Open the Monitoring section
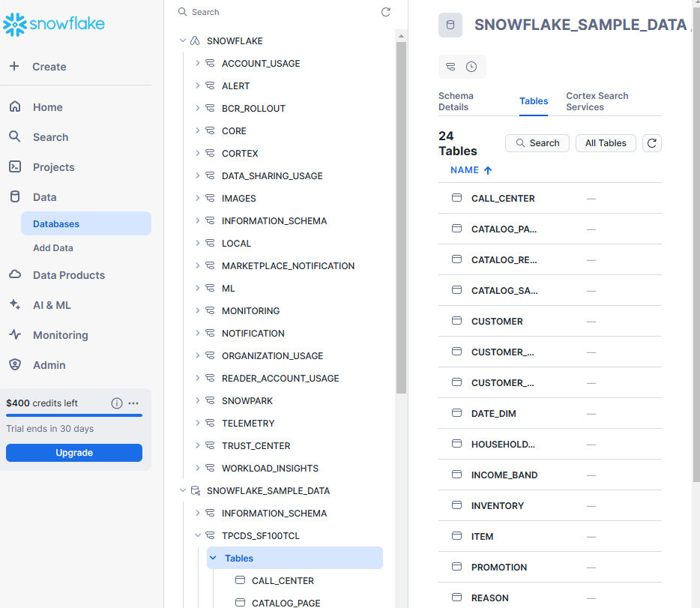The width and height of the screenshot is (700, 608). [x=60, y=335]
